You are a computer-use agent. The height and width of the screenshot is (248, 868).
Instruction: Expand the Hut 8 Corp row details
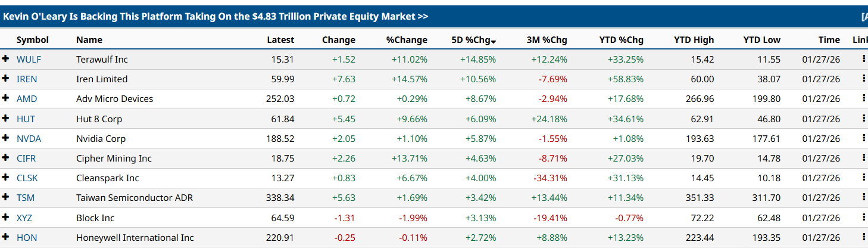tap(6, 119)
